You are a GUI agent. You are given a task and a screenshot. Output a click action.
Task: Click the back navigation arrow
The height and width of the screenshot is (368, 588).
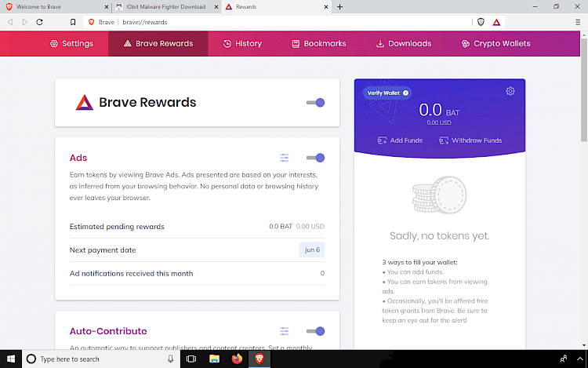click(x=10, y=22)
